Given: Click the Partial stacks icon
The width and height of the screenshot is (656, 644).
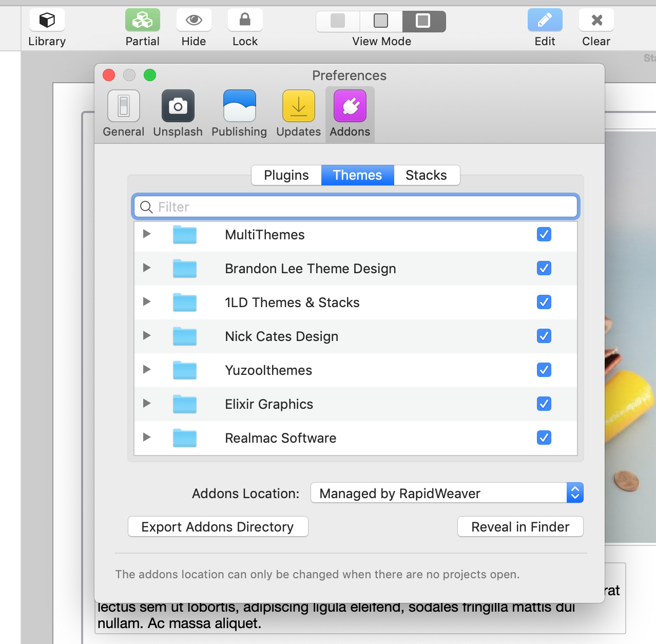Looking at the screenshot, I should 143,20.
